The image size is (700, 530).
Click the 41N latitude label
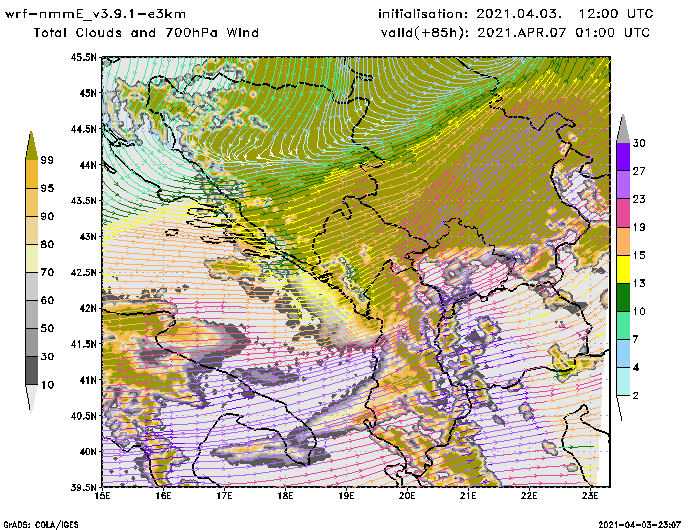[x=88, y=380]
